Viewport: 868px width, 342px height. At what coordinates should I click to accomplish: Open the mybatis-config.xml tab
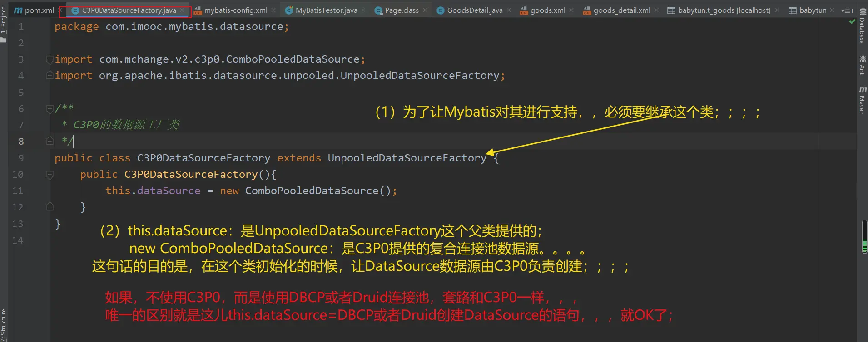coord(235,10)
